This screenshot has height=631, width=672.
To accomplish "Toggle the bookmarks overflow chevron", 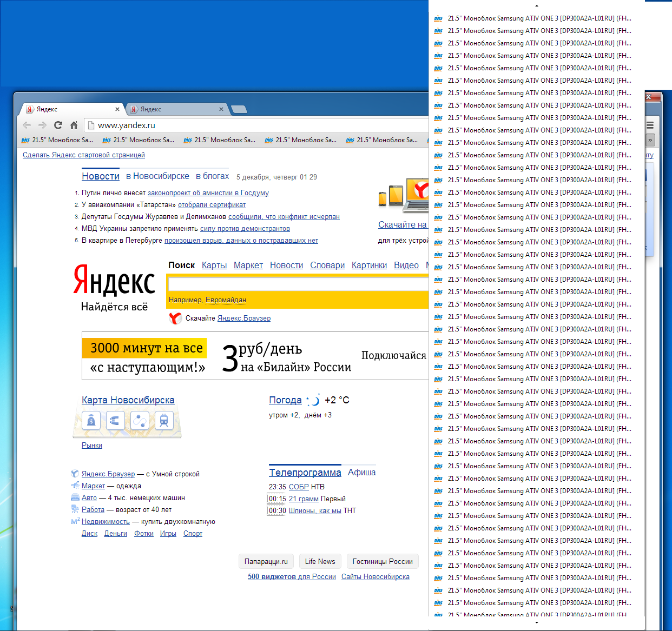I will coord(650,140).
